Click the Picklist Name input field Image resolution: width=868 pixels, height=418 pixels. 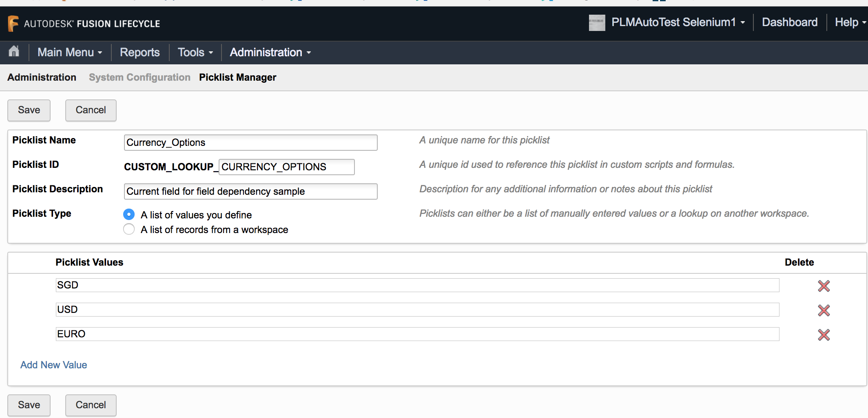(250, 143)
